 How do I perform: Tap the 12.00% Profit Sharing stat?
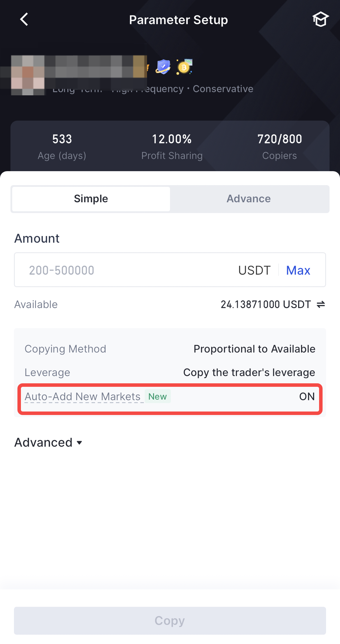pos(172,147)
